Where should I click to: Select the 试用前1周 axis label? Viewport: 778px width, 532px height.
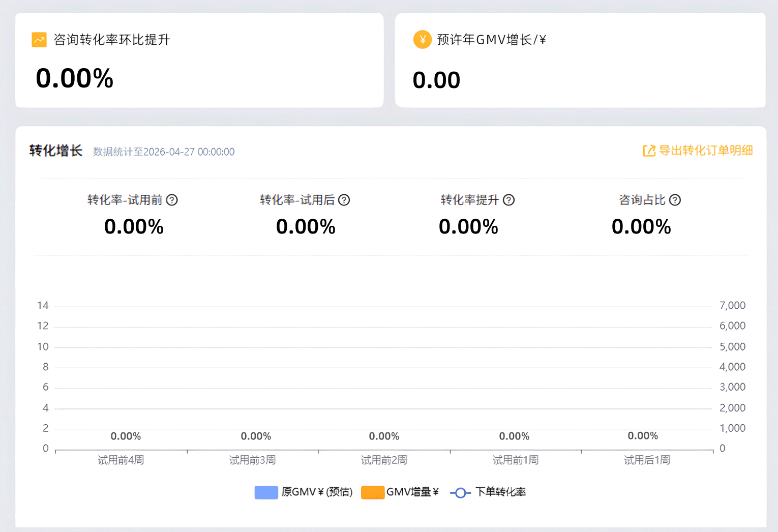click(516, 460)
